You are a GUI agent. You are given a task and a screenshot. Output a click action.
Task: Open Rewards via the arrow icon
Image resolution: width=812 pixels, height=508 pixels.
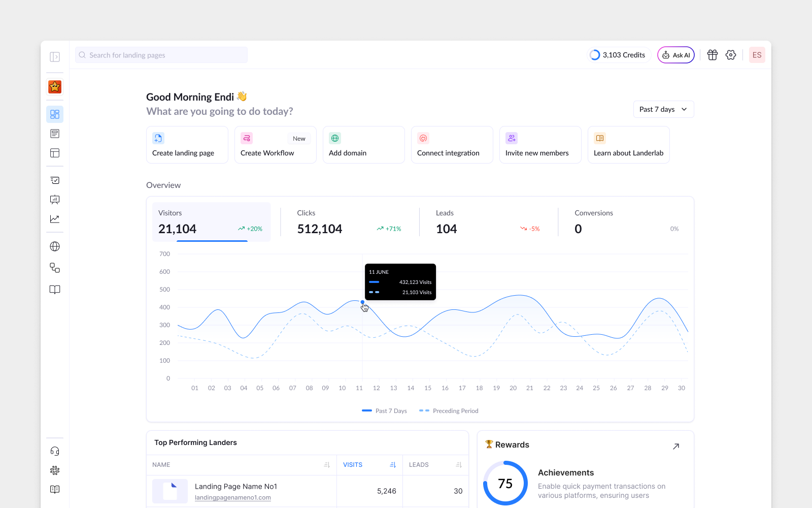click(x=676, y=447)
